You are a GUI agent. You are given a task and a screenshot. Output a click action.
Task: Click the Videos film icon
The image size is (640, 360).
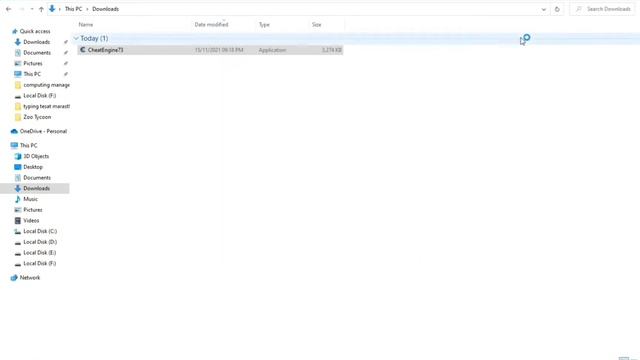(18, 220)
